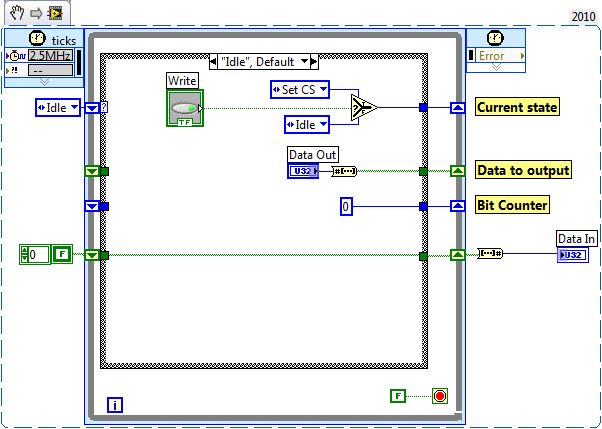602x429 pixels.
Task: Click the Data to output label
Action: 523,170
